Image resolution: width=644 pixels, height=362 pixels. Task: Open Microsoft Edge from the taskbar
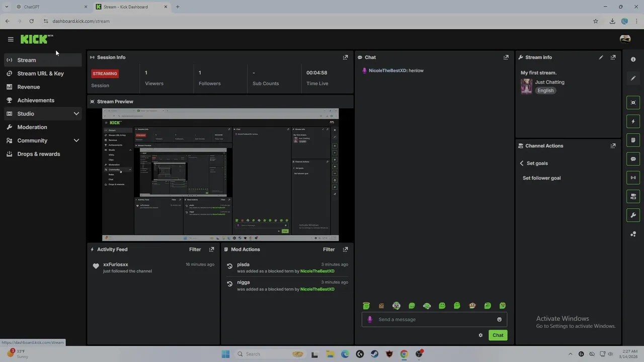(x=345, y=354)
